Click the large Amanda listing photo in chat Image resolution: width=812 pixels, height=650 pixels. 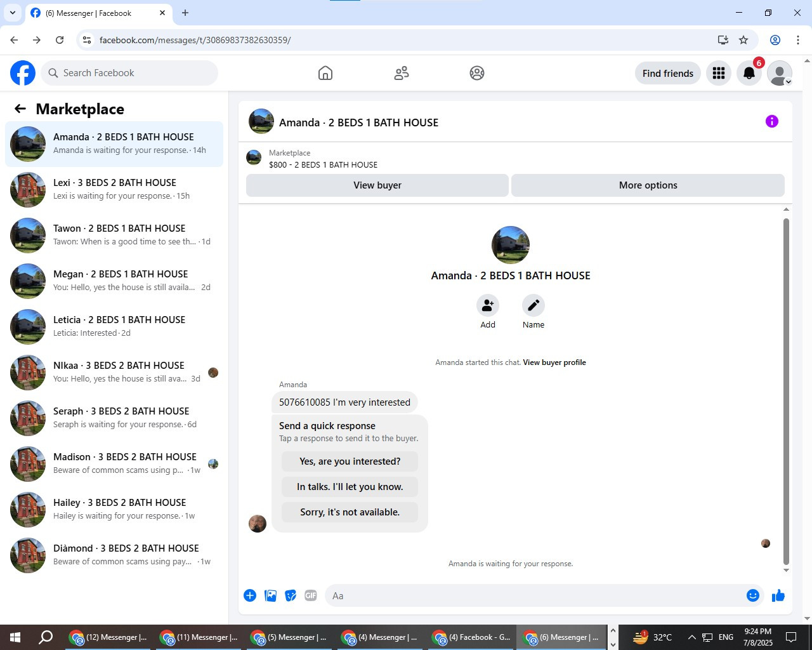pos(511,245)
